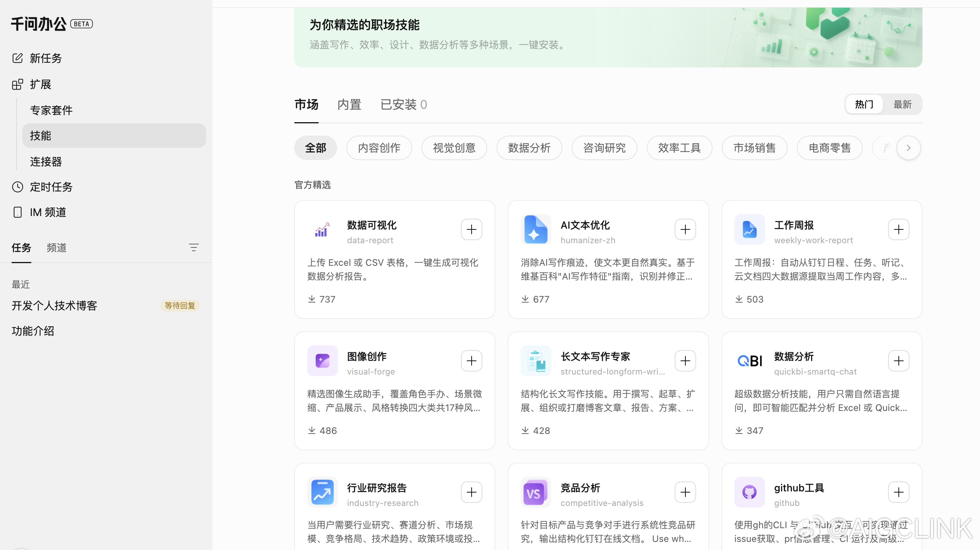Viewport: 980px width, 550px height.
Task: Click the AI文本优化 document icon
Action: coord(536,229)
